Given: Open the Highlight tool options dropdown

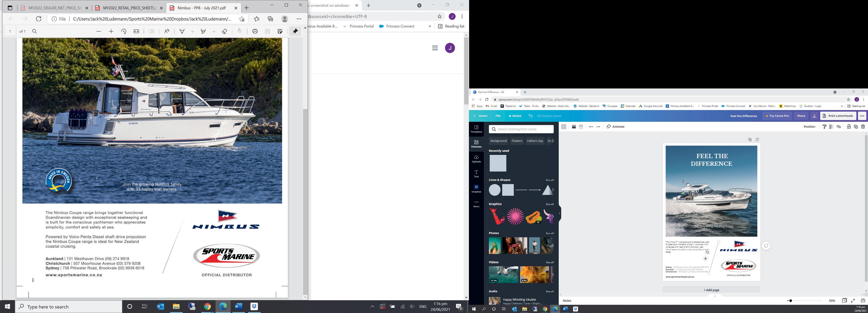Looking at the screenshot, I should (214, 31).
